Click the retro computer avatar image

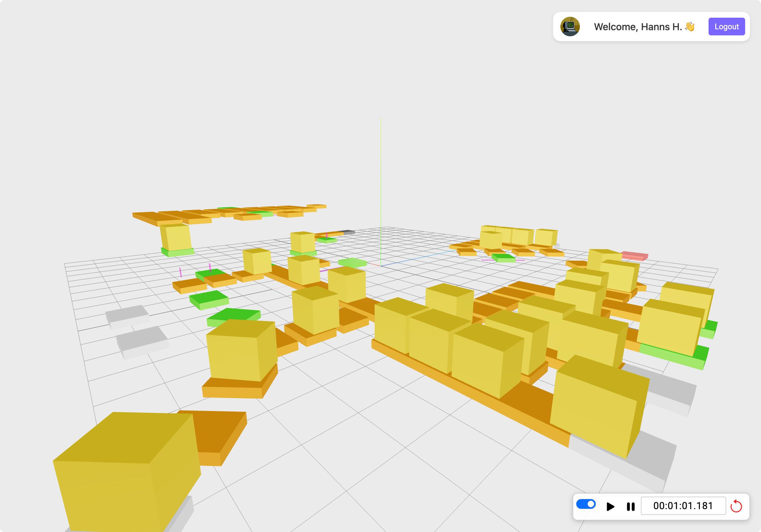click(x=570, y=27)
